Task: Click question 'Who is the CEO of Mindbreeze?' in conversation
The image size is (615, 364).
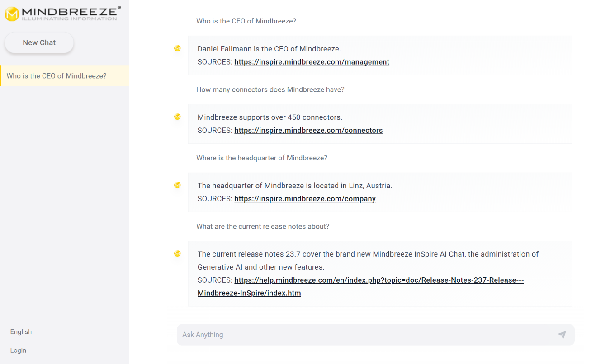Action: pos(246,21)
